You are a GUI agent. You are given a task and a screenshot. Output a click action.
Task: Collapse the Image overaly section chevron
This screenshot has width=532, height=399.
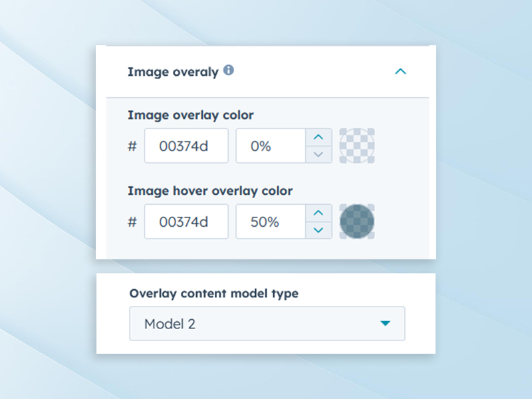point(400,71)
